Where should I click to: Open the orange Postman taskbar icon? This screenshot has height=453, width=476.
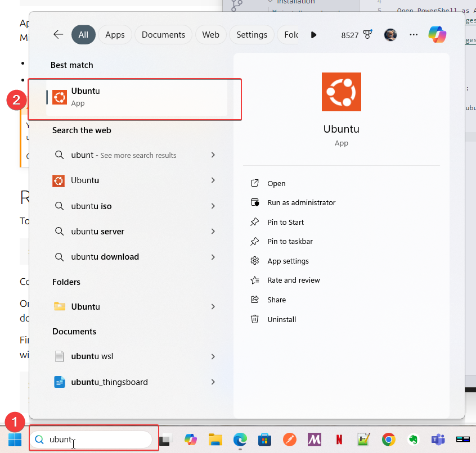290,440
